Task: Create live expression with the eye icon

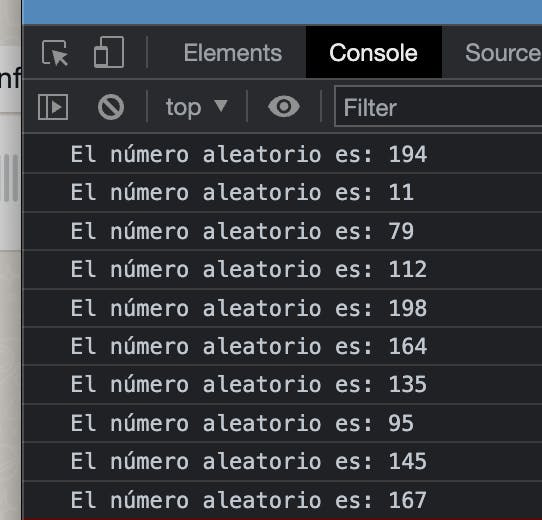Action: click(x=284, y=106)
